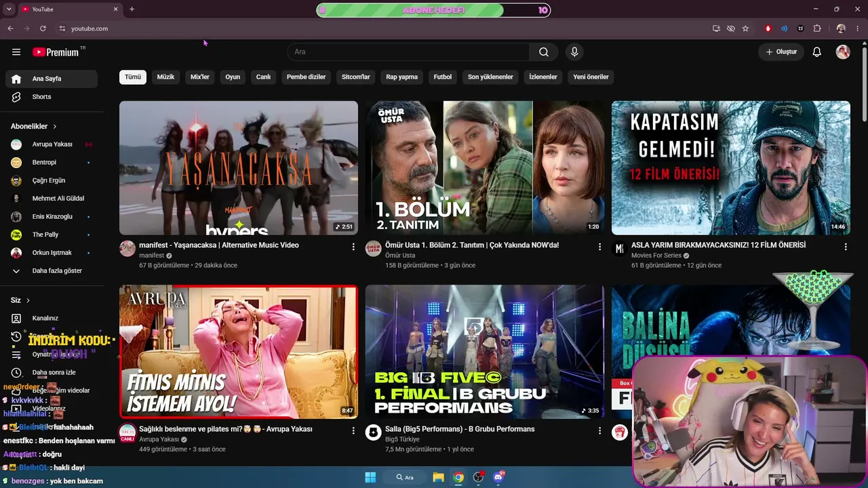Play the Big5 B Grubu Performans thumbnail
This screenshot has height=488, width=868.
point(485,352)
